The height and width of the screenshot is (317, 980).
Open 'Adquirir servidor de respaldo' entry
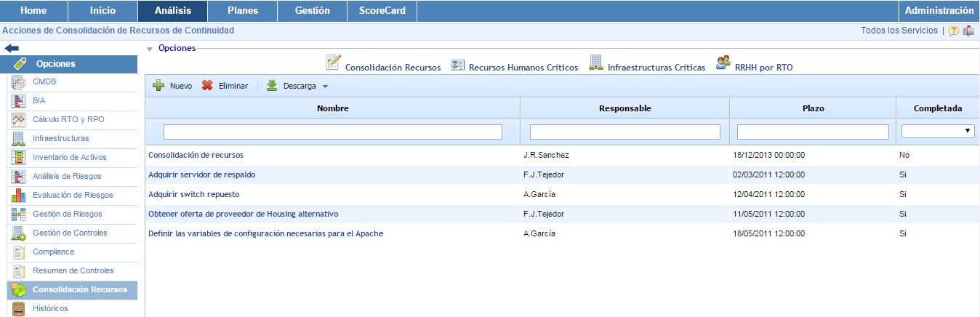201,174
